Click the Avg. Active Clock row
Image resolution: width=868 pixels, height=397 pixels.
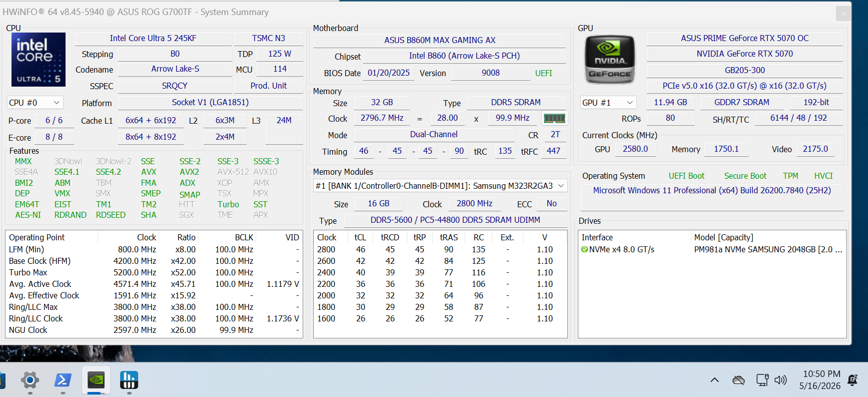(x=154, y=284)
